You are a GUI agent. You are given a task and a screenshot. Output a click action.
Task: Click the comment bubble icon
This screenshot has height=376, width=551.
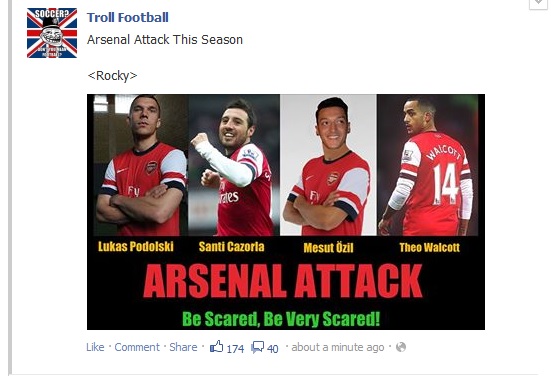257,348
